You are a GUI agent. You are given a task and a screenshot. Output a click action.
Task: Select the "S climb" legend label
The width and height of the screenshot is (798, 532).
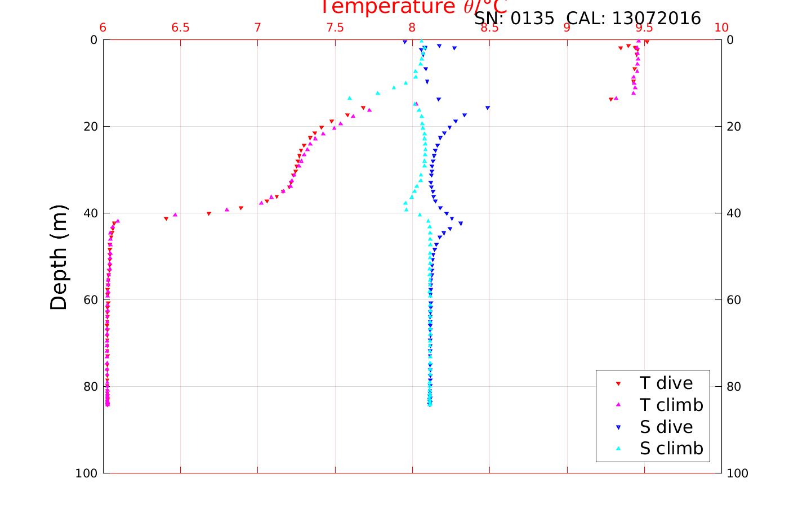pyautogui.click(x=671, y=449)
